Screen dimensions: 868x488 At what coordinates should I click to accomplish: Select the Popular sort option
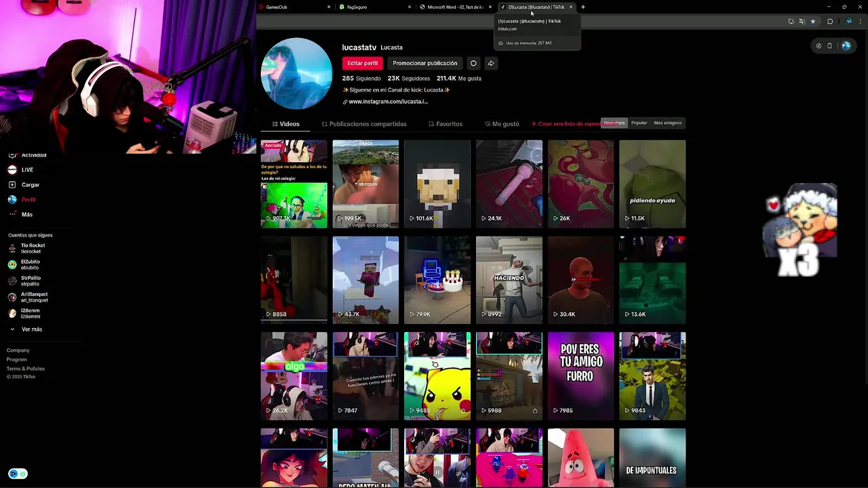639,123
